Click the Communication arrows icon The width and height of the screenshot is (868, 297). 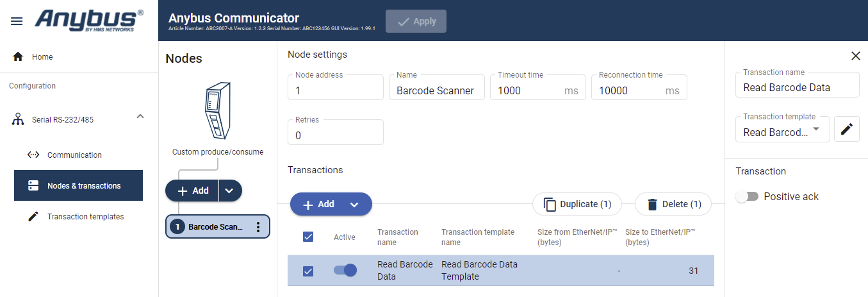click(33, 155)
